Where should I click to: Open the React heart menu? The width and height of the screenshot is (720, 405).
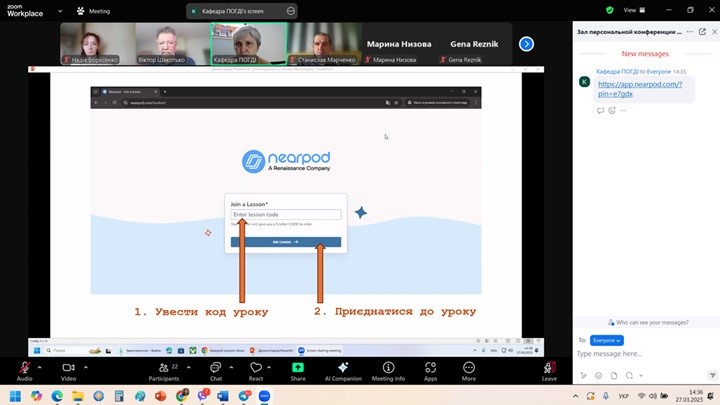[256, 371]
